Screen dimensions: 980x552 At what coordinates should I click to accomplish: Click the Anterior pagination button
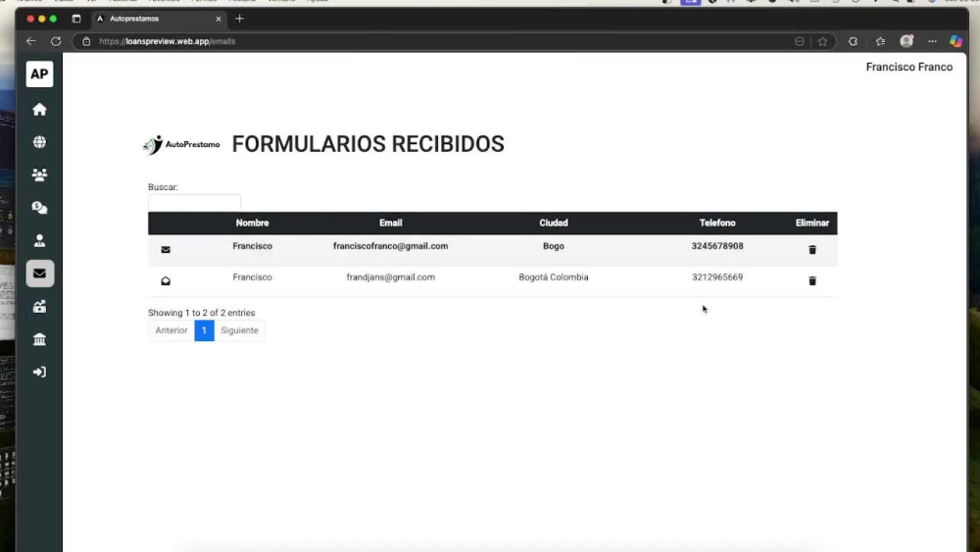(171, 330)
